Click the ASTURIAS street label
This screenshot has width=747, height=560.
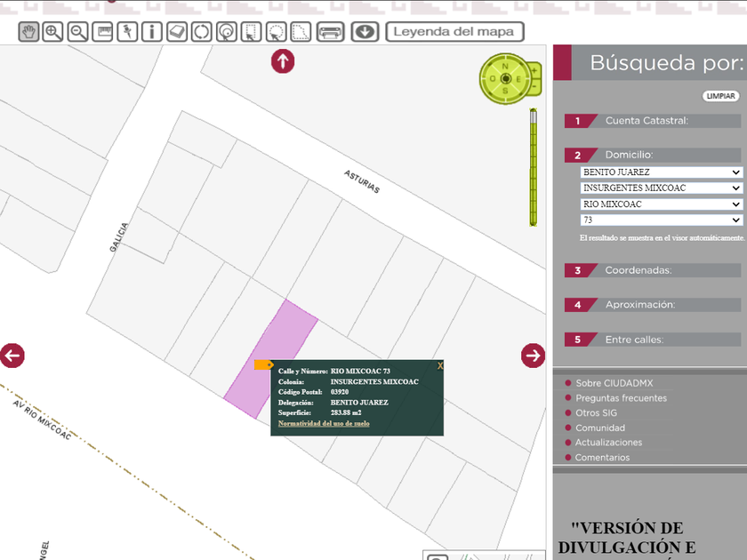click(362, 181)
